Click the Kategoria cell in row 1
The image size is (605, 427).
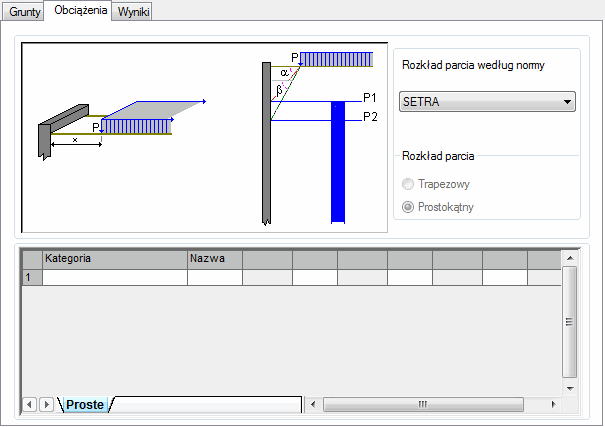pos(115,277)
